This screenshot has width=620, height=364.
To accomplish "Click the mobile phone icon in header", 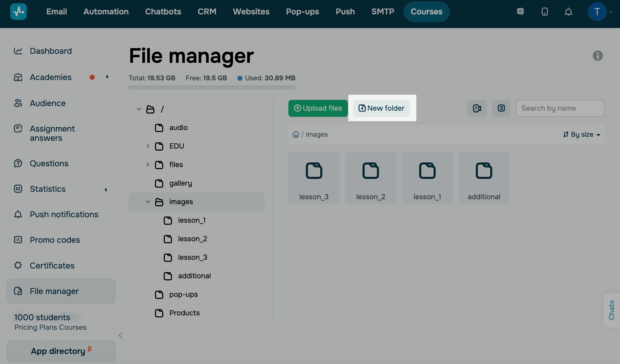I will (x=545, y=12).
